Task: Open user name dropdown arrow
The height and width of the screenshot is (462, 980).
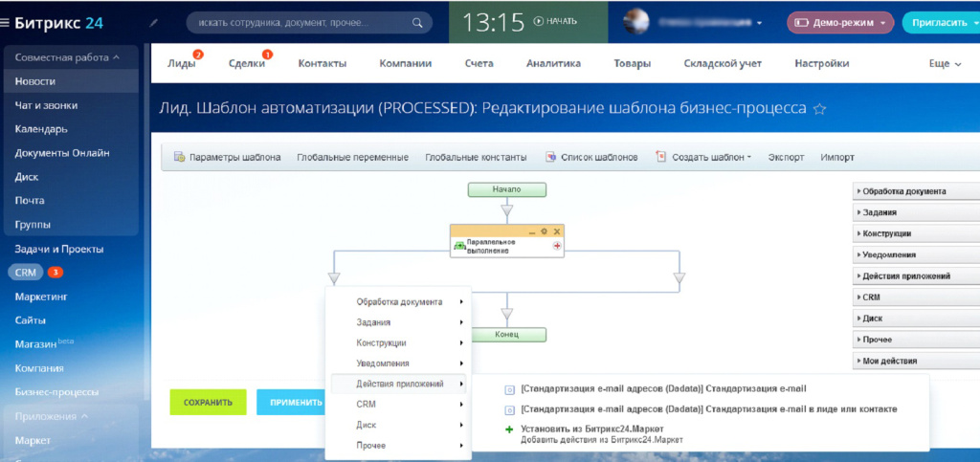Action: (x=759, y=23)
